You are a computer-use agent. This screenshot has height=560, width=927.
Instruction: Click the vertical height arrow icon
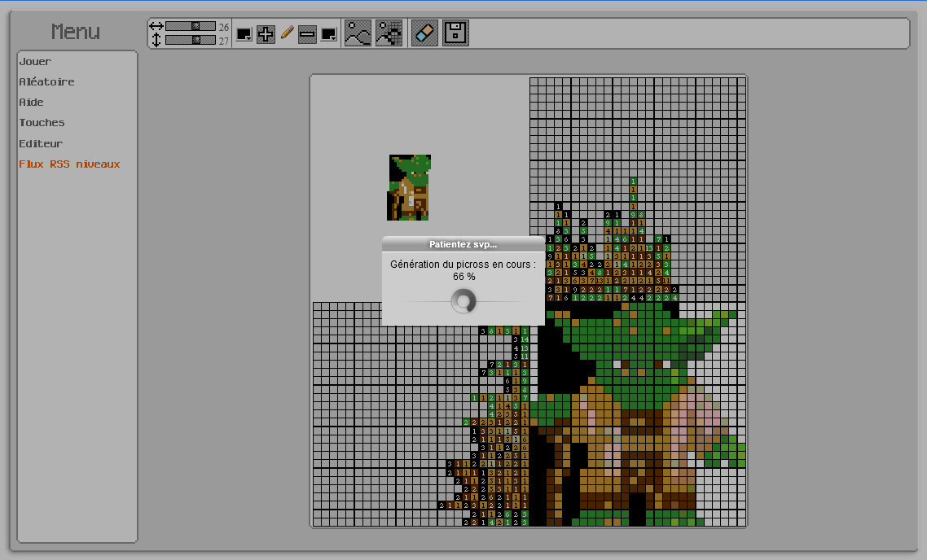[x=156, y=40]
